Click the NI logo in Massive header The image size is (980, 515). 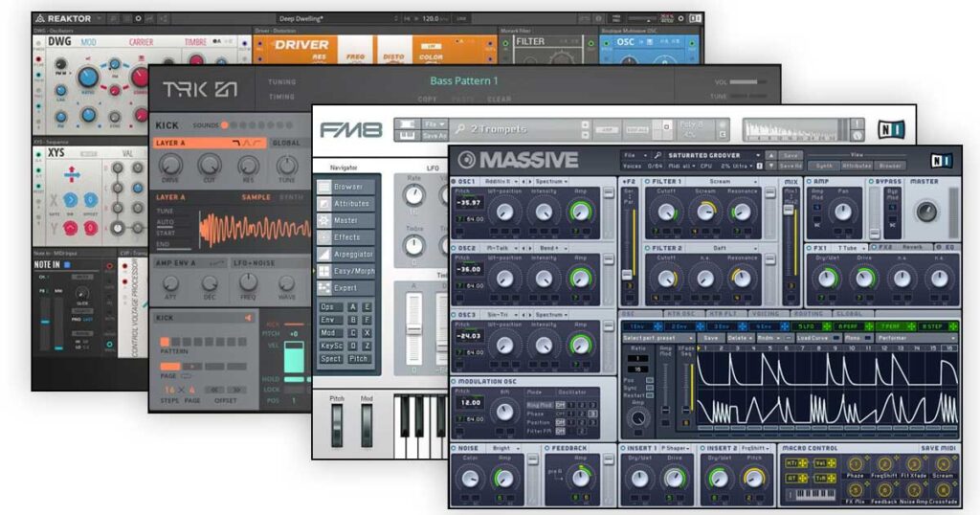[x=941, y=161]
